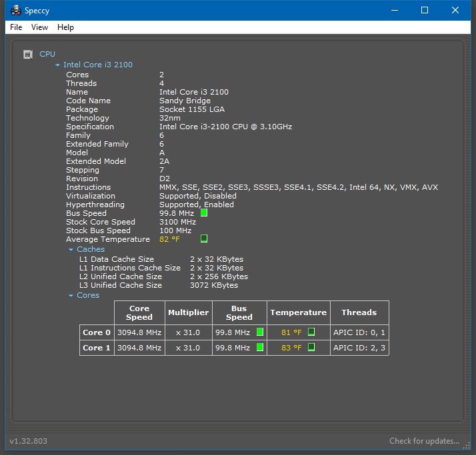
Task: Click APIC ID: 2, 3 cell
Action: point(359,348)
